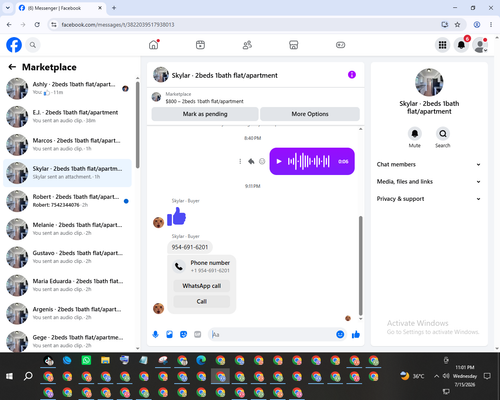500x400 pixels.
Task: Mute conversation with bell icon
Action: tap(415, 134)
